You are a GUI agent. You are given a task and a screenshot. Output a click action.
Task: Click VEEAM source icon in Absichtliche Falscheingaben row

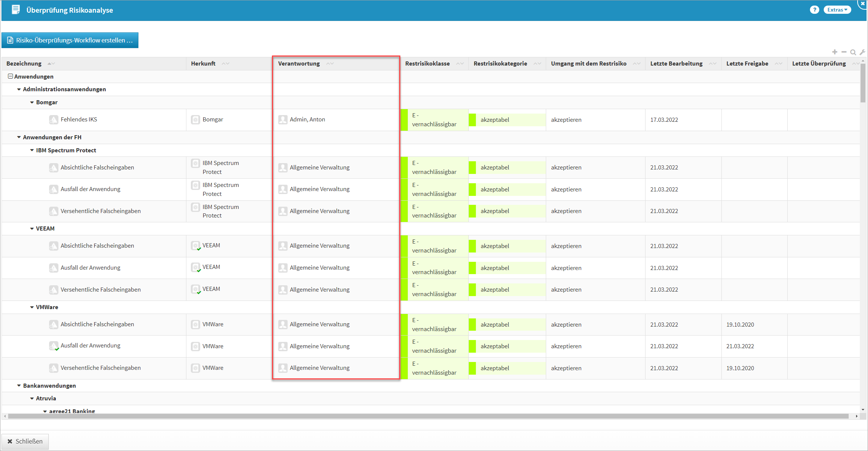195,245
